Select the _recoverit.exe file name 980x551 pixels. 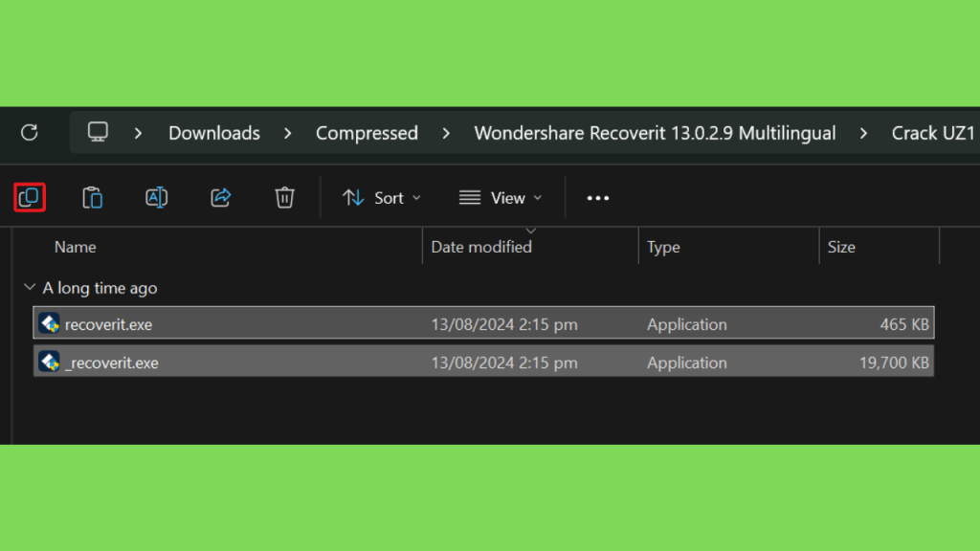tap(111, 363)
